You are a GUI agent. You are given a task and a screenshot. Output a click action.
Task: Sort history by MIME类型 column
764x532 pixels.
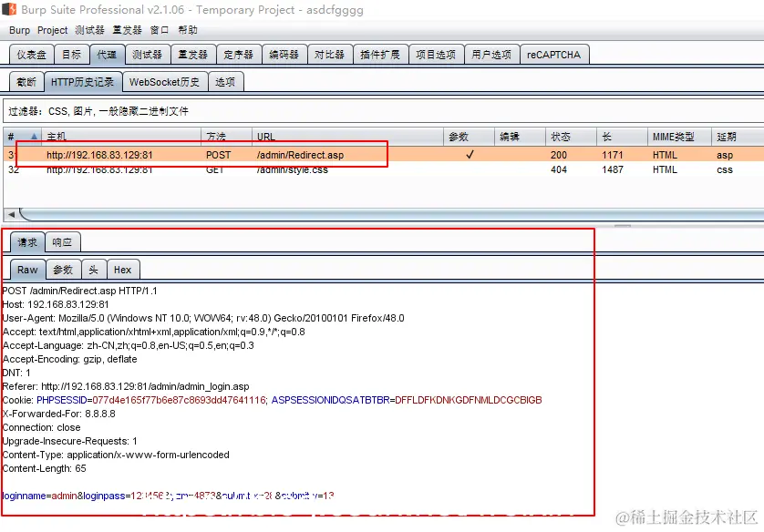click(679, 137)
